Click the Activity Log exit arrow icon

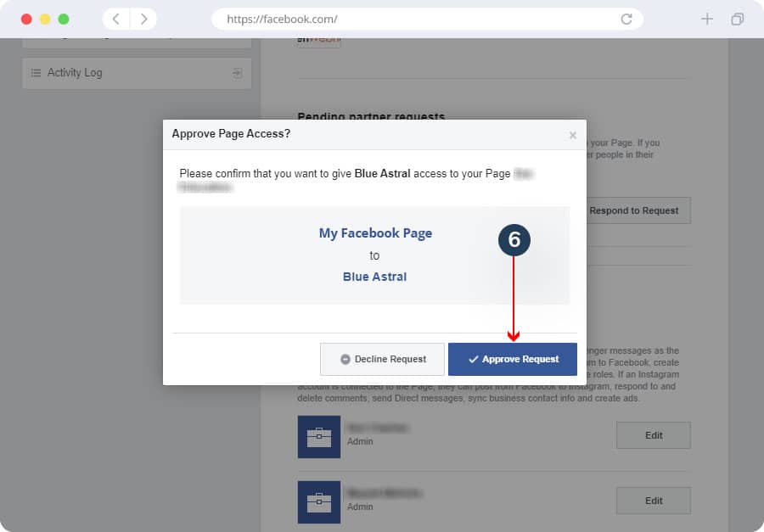[238, 73]
